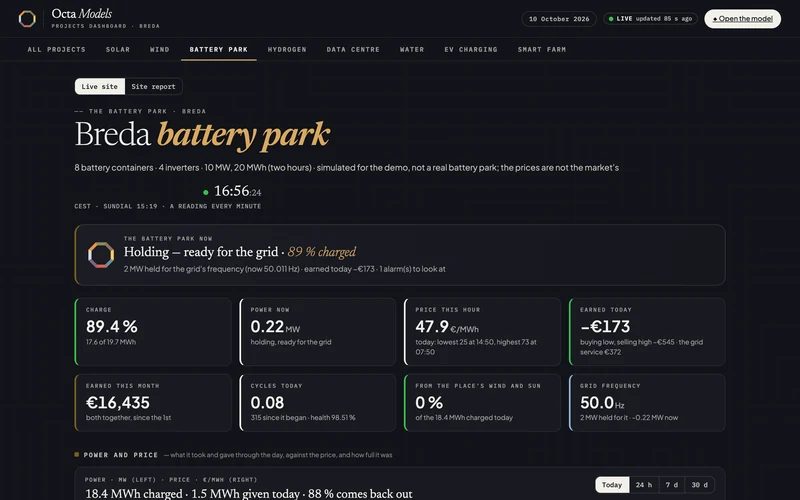800x500 pixels.
Task: Click the 8 battery containers description line
Action: coord(346,167)
